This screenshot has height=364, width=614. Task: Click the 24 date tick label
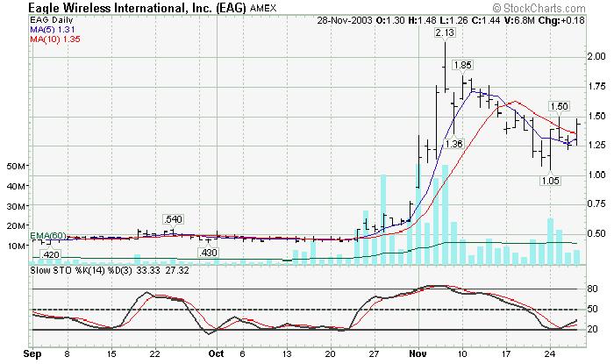point(550,353)
